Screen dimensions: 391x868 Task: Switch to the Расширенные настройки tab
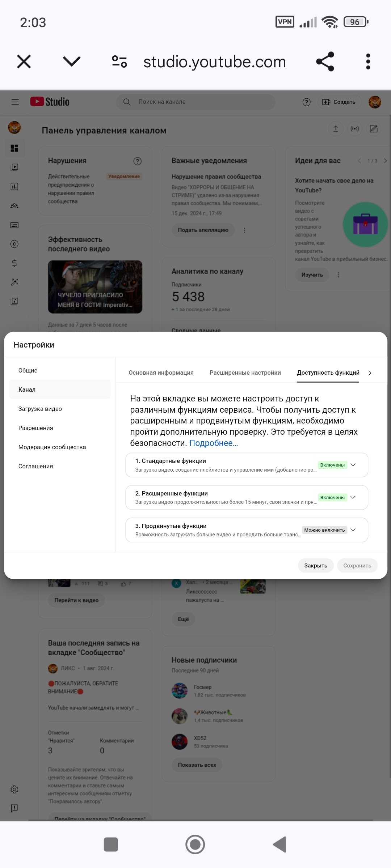click(x=245, y=373)
